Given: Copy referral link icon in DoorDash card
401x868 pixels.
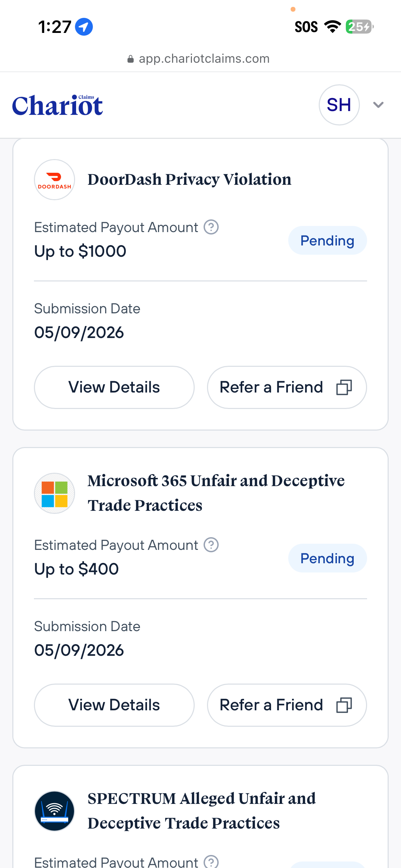Looking at the screenshot, I should coord(344,388).
